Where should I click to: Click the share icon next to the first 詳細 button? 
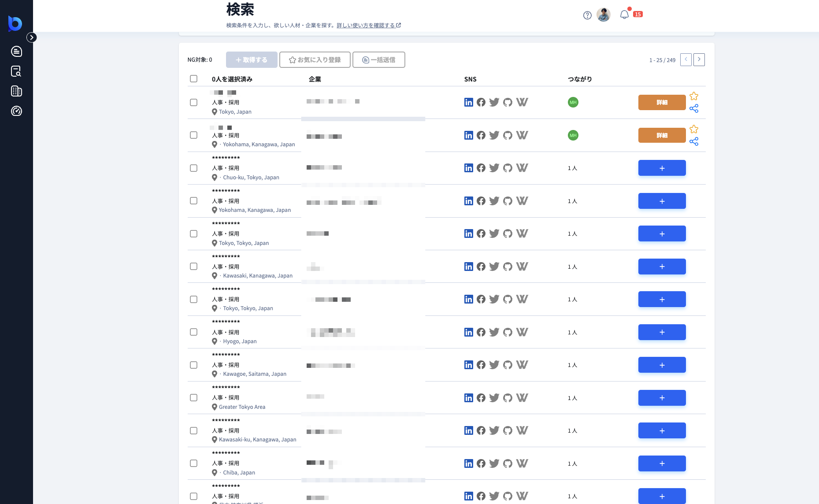pos(694,108)
